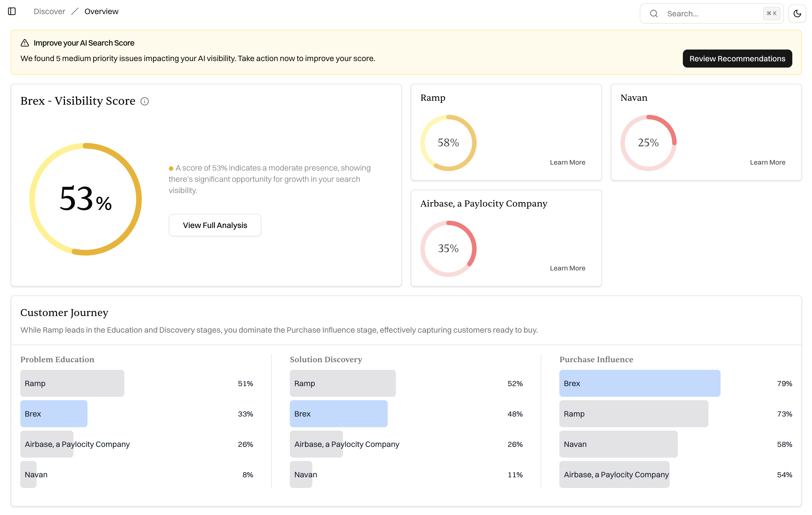Select Ramp bar in Problem Education
Viewport: 812px width, 515px height.
tap(72, 383)
